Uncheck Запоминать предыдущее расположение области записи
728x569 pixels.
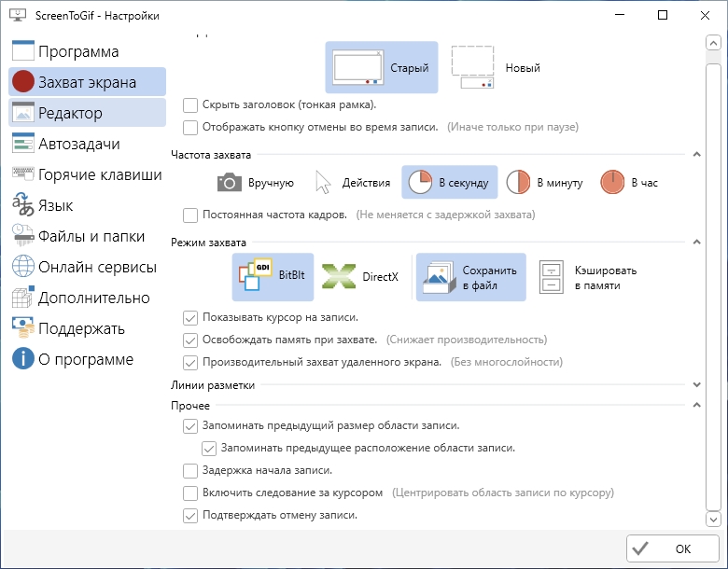tap(209, 449)
